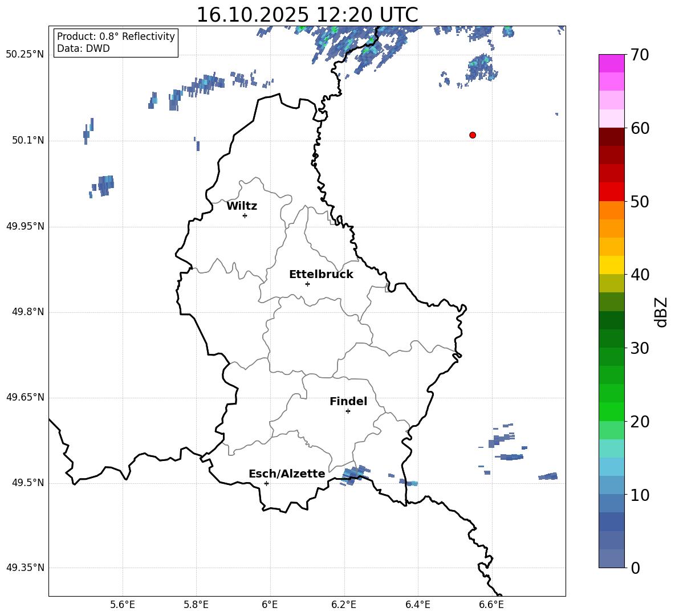This screenshot has width=675, height=616.
Task: Click the Esch/Alzette town label
Action: click(x=287, y=474)
